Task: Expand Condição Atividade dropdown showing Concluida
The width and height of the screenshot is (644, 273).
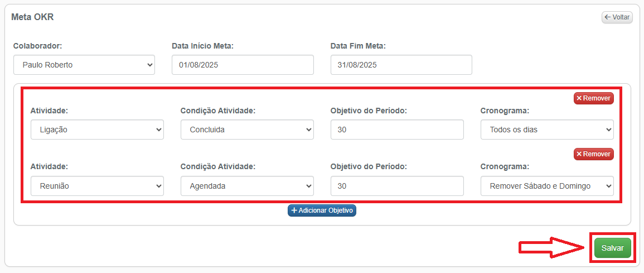Action: (247, 130)
